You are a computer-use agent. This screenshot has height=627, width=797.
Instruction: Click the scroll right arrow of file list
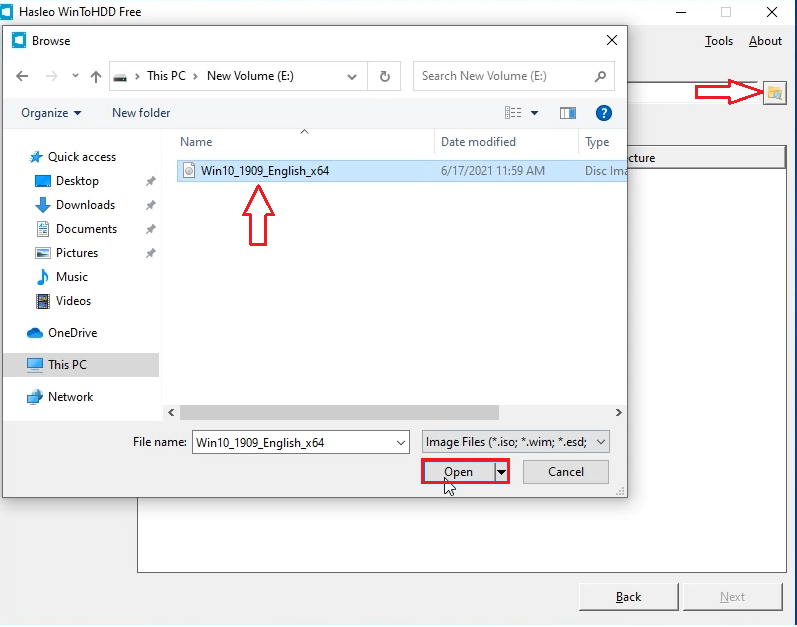pyautogui.click(x=618, y=413)
